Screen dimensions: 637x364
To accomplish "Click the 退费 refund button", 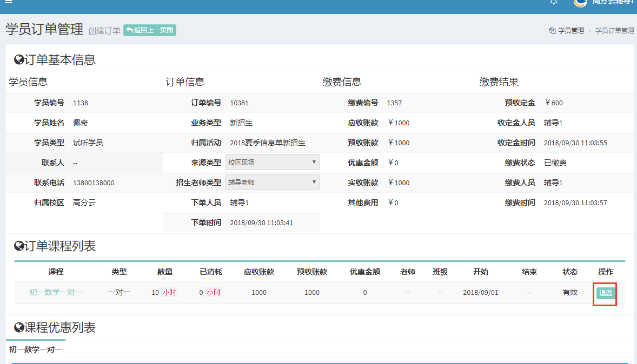I will [605, 293].
